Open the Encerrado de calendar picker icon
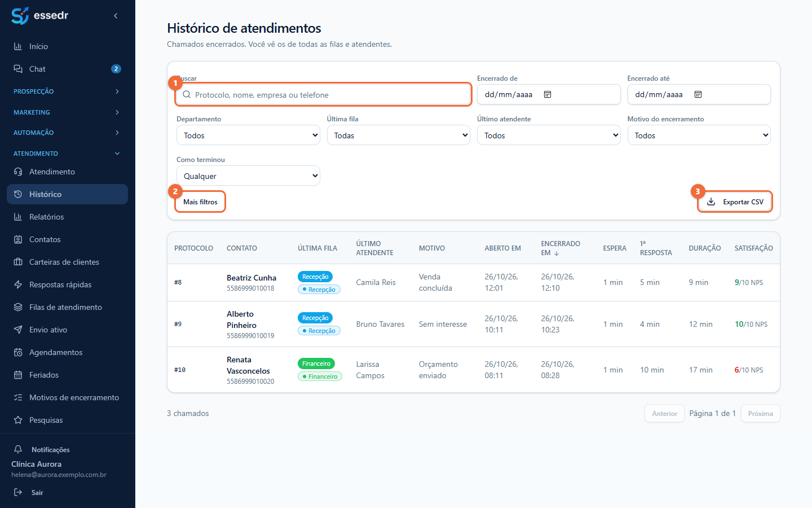 click(548, 94)
